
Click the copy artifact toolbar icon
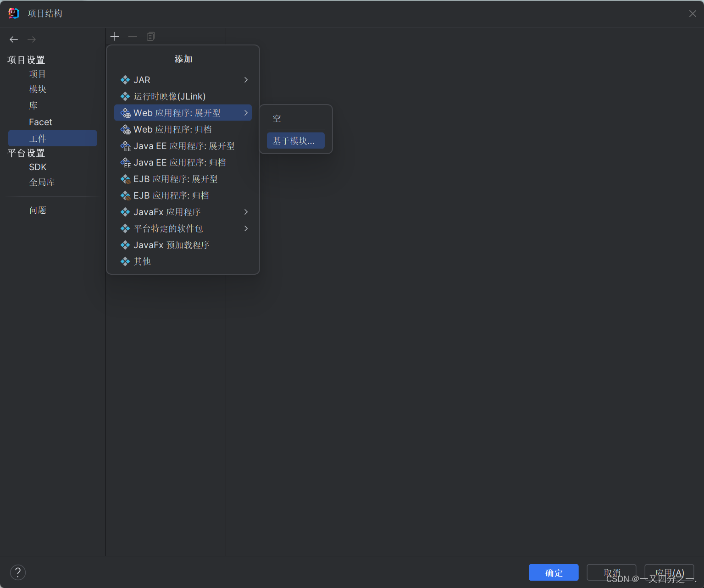[150, 36]
